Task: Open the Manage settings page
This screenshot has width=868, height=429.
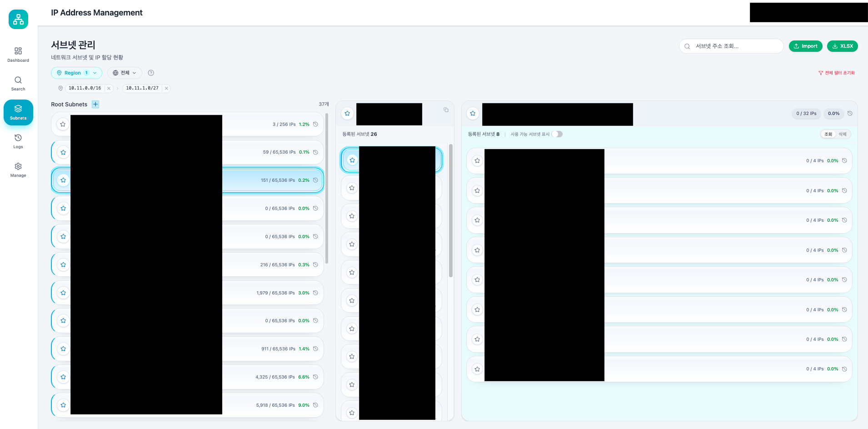Action: point(18,170)
